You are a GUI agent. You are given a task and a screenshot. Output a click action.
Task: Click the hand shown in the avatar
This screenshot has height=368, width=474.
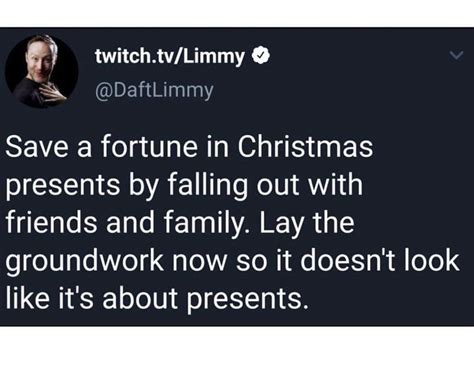53,91
